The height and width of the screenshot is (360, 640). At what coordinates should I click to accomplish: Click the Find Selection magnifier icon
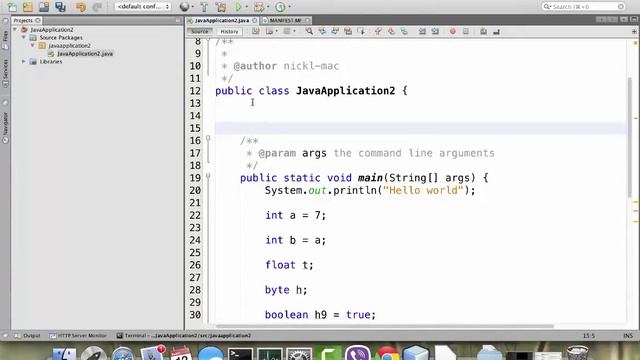pyautogui.click(x=309, y=31)
